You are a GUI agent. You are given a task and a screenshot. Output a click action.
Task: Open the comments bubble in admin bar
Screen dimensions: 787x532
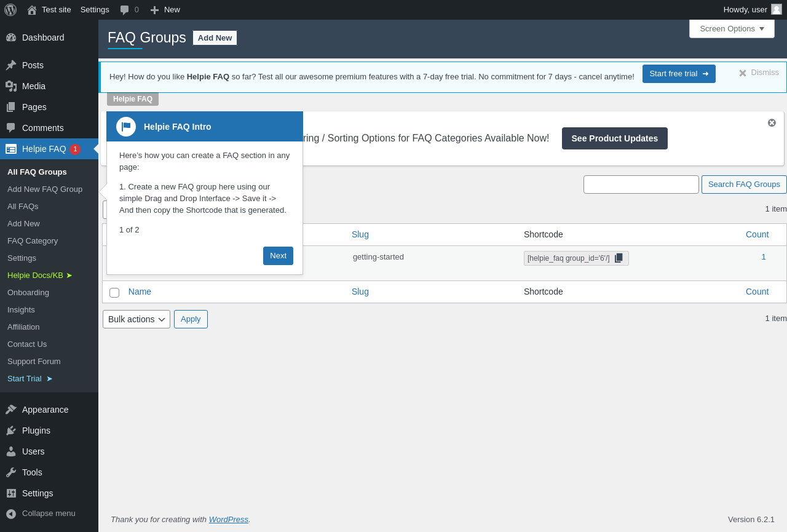pos(125,10)
